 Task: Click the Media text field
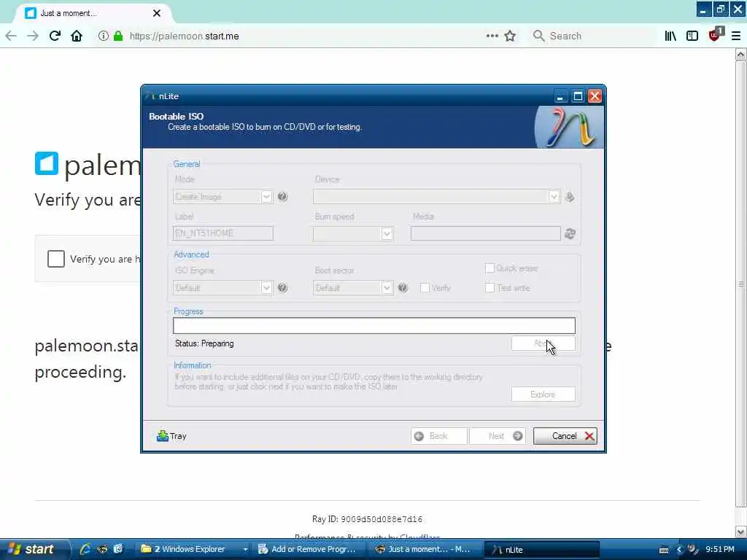(485, 233)
